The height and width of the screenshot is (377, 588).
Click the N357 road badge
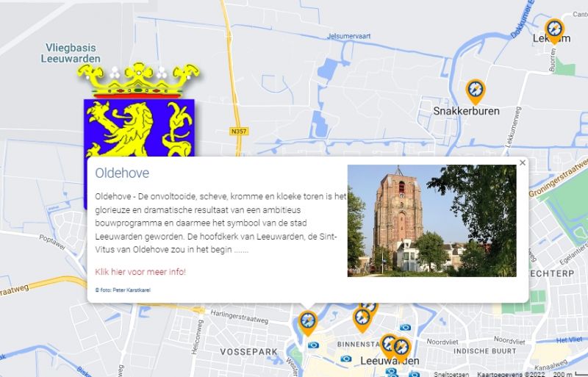(x=239, y=132)
